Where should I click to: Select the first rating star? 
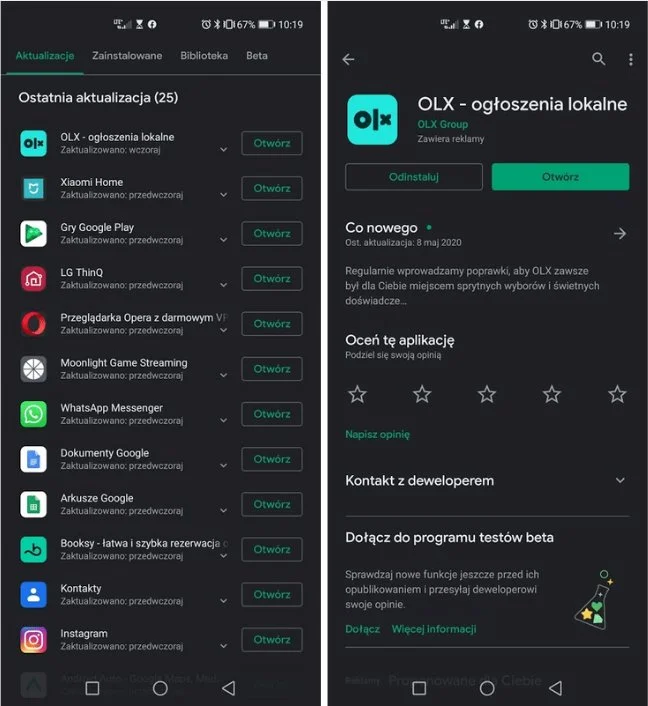pyautogui.click(x=357, y=394)
